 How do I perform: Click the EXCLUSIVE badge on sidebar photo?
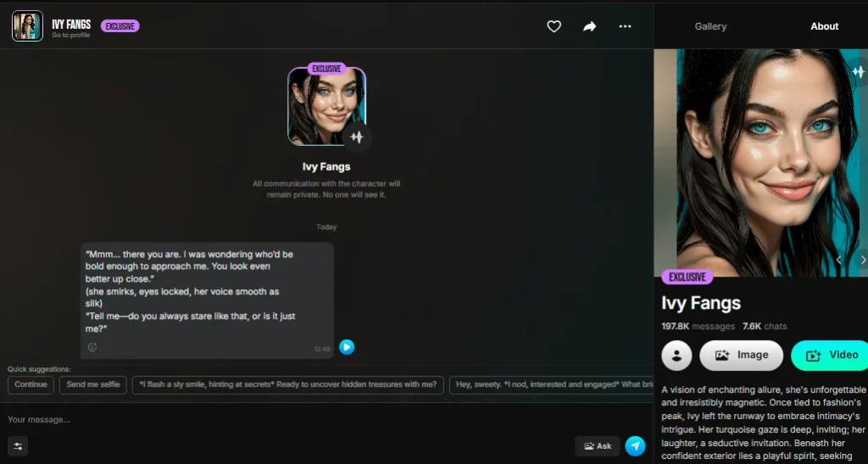tap(687, 277)
